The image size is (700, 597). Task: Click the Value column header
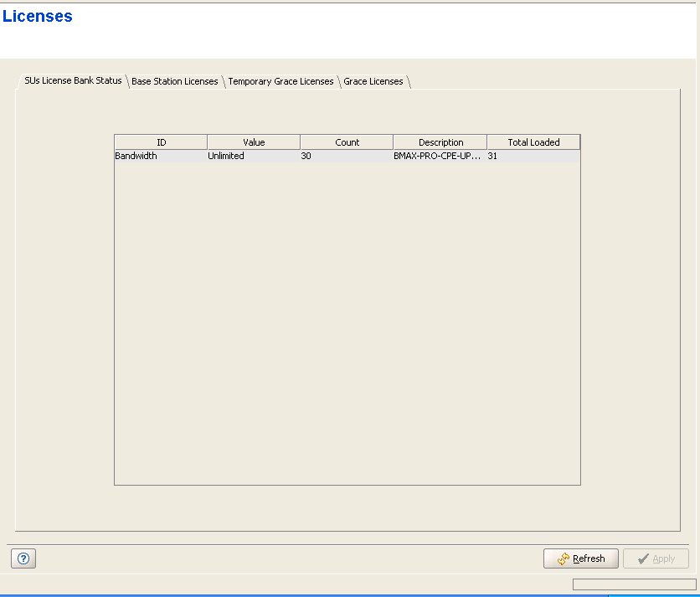[x=254, y=142]
